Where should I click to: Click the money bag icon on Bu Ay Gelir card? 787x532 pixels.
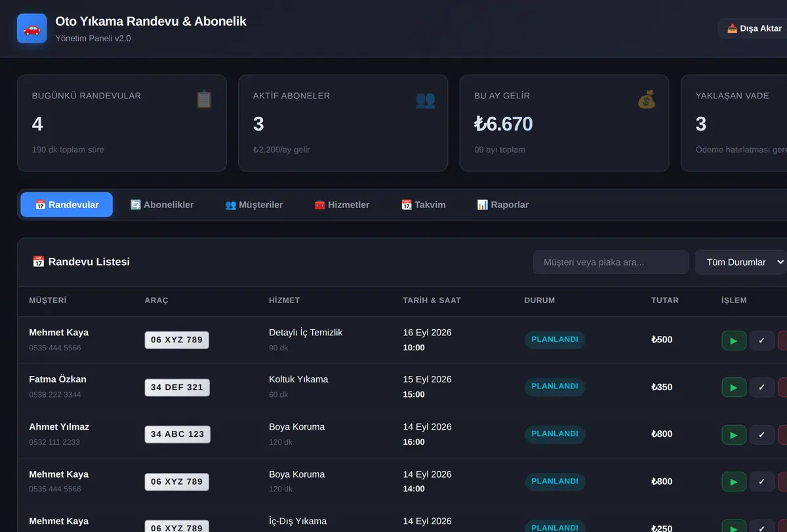coord(646,100)
